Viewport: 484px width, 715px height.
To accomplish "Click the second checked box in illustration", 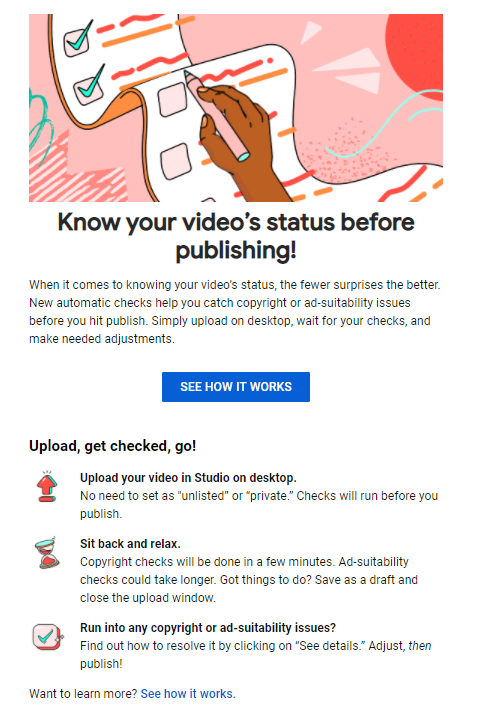I will 89,86.
